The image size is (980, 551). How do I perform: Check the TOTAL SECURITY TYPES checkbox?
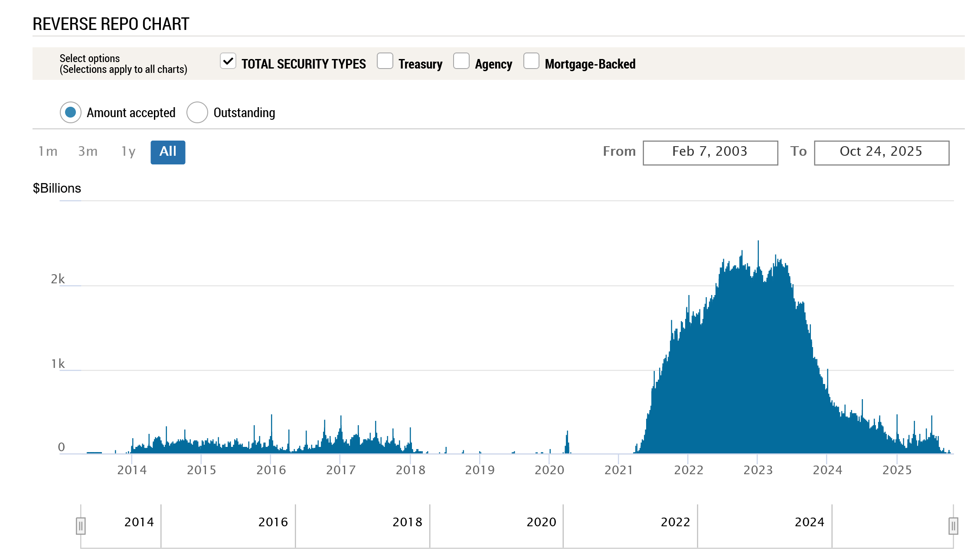[228, 61]
